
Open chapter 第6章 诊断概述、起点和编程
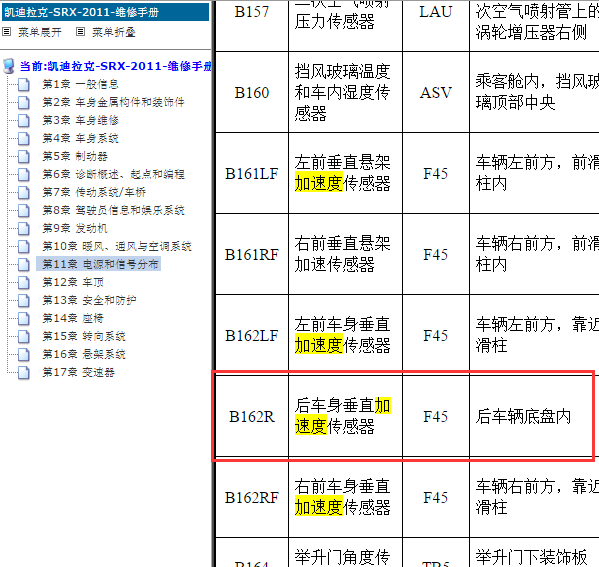click(113, 174)
